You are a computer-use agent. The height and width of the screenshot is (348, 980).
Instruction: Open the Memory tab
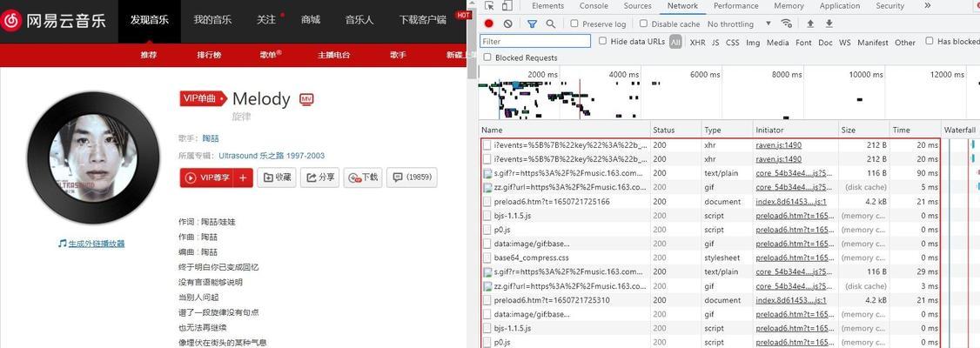tap(789, 5)
